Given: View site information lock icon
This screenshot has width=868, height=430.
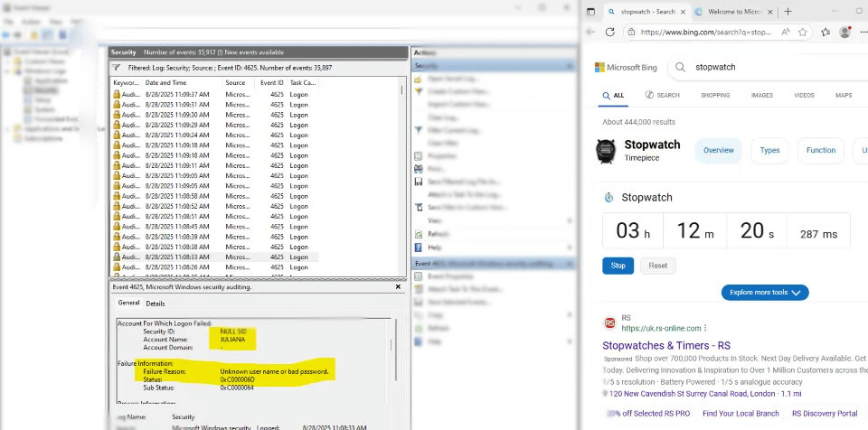Looking at the screenshot, I should pyautogui.click(x=632, y=33).
